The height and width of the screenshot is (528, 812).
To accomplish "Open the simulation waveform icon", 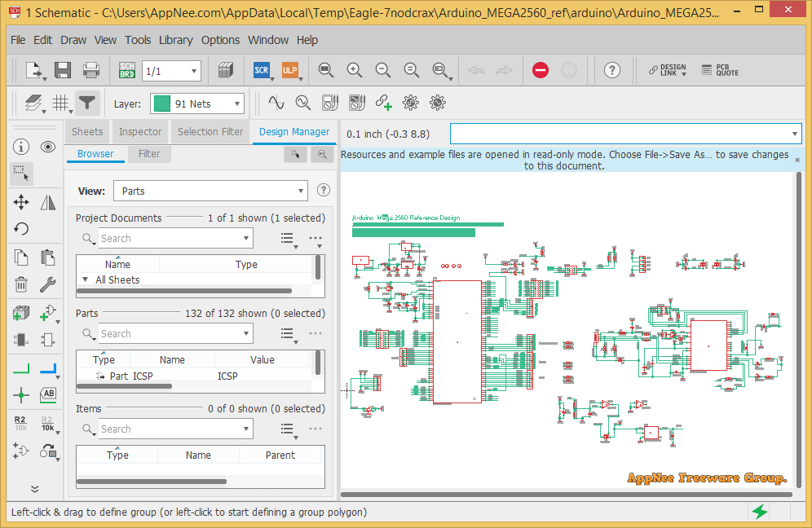I will 276,103.
